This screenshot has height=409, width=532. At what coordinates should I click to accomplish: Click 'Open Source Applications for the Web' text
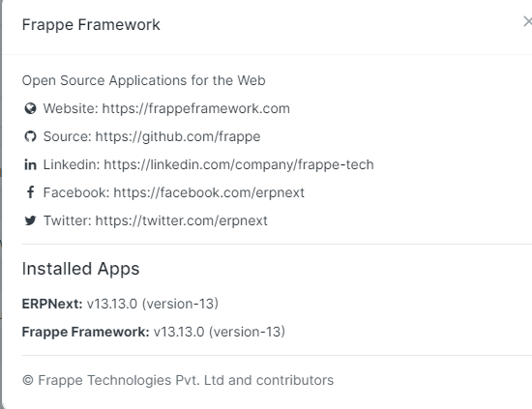click(x=143, y=80)
